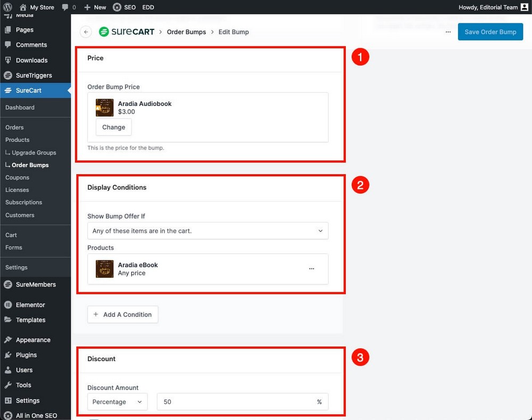Image resolution: width=532 pixels, height=420 pixels.
Task: Open the 'Show Bump Offer If' condition dropdown
Action: [x=207, y=231]
